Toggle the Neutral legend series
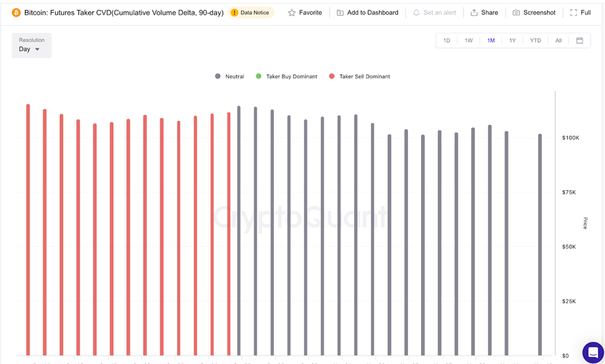 (x=230, y=77)
